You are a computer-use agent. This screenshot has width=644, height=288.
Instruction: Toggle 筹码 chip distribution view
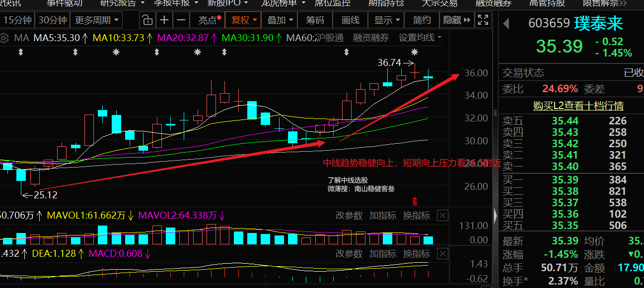pyautogui.click(x=315, y=20)
